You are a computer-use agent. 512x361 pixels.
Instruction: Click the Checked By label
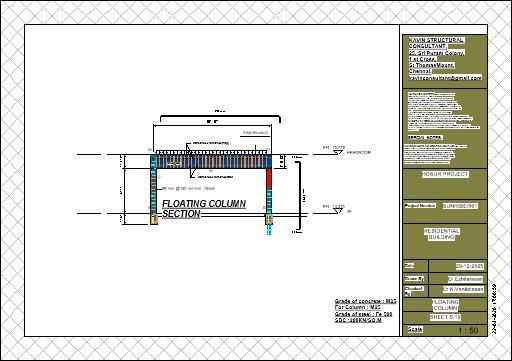click(414, 291)
